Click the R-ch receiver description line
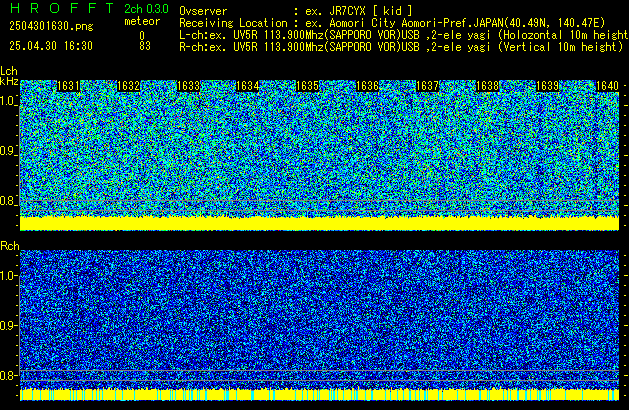The height and width of the screenshot is (410, 629). pos(401,47)
